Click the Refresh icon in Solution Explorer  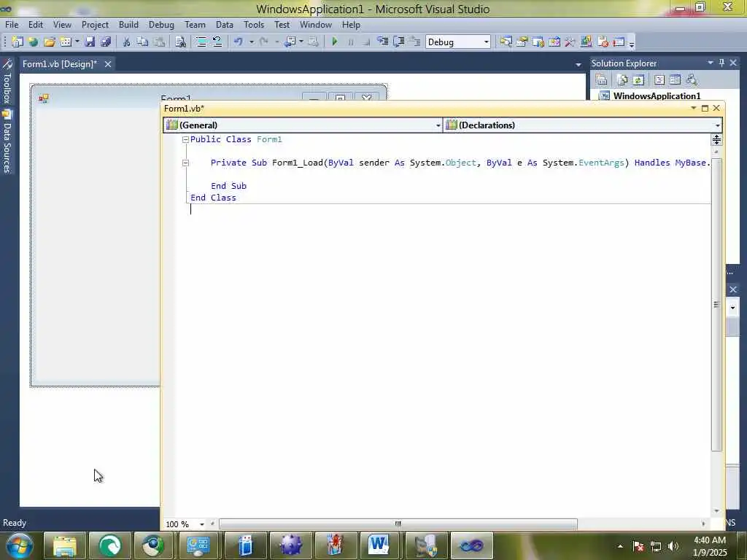(x=638, y=80)
